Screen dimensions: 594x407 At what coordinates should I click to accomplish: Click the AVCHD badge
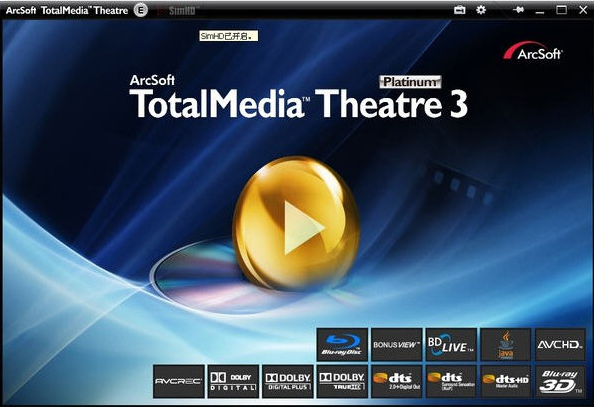point(560,344)
